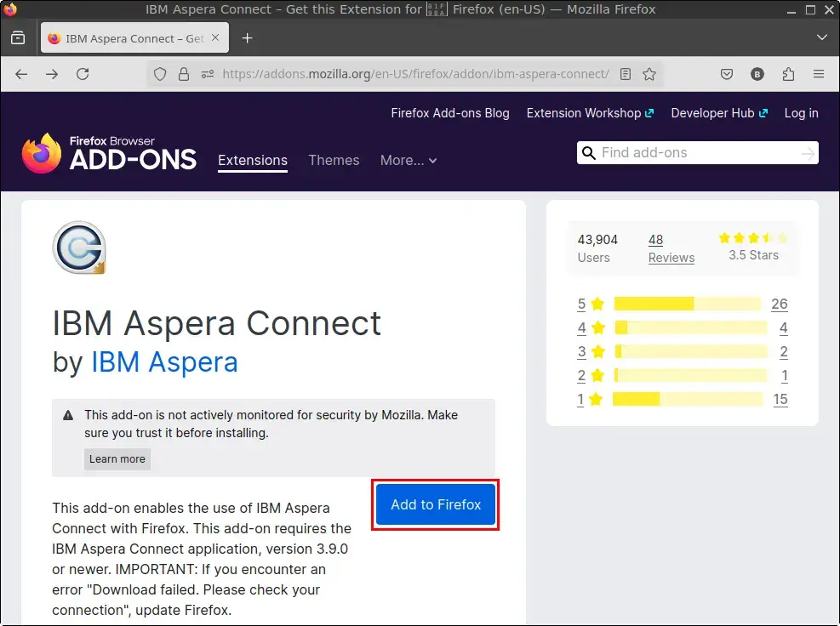This screenshot has width=840, height=626.
Task: Click the warning triangle icon in notice
Action: click(x=68, y=415)
